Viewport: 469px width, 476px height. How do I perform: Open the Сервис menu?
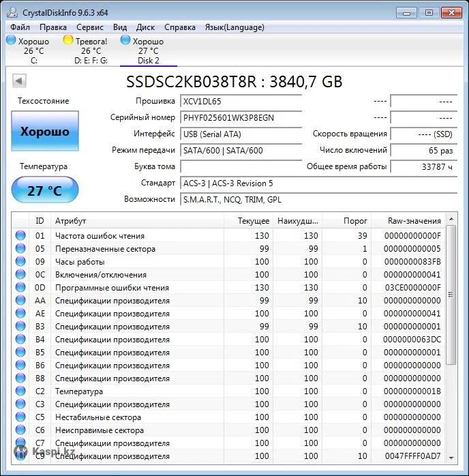click(x=90, y=27)
